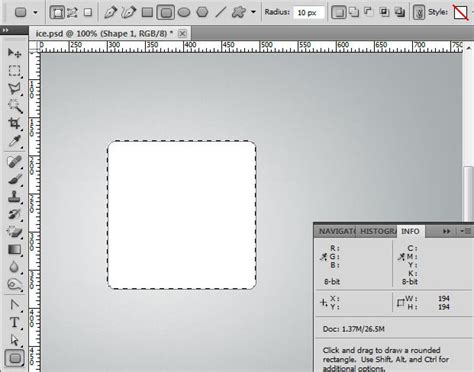Image resolution: width=474 pixels, height=372 pixels.
Task: Choose Ellipse shape in options bar
Action: coord(184,13)
